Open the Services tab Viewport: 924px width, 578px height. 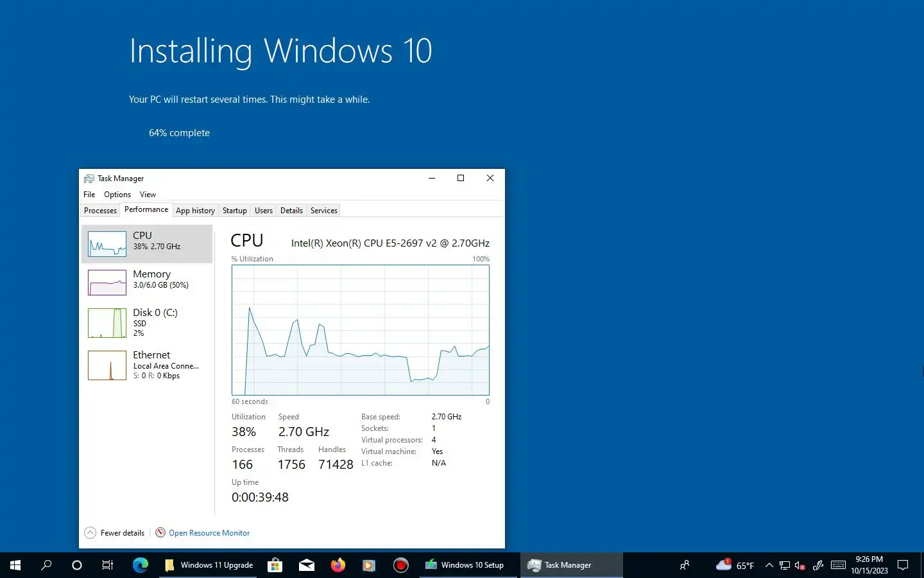click(x=324, y=211)
